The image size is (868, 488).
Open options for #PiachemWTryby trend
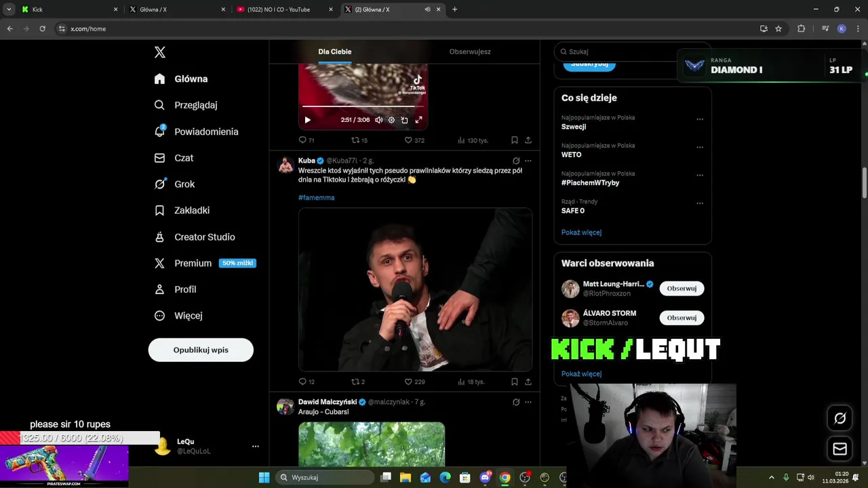point(700,175)
